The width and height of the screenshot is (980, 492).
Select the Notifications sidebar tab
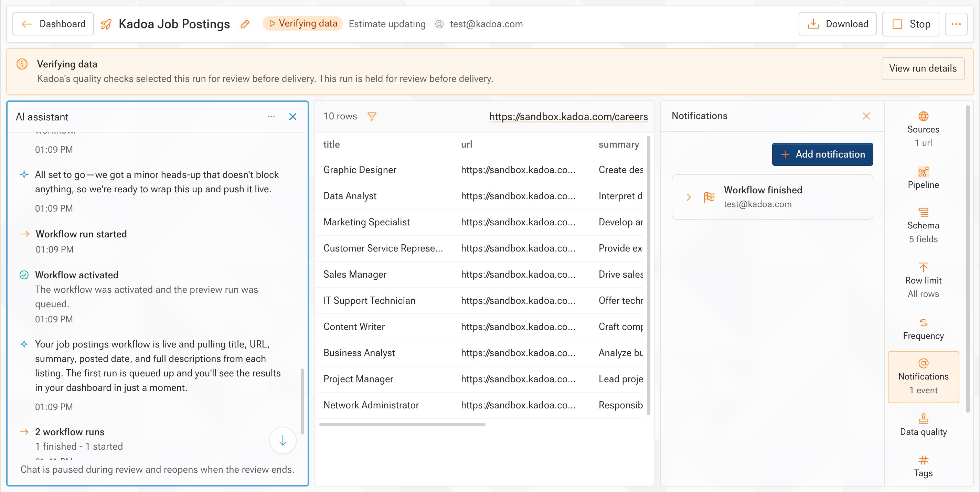[x=923, y=377]
